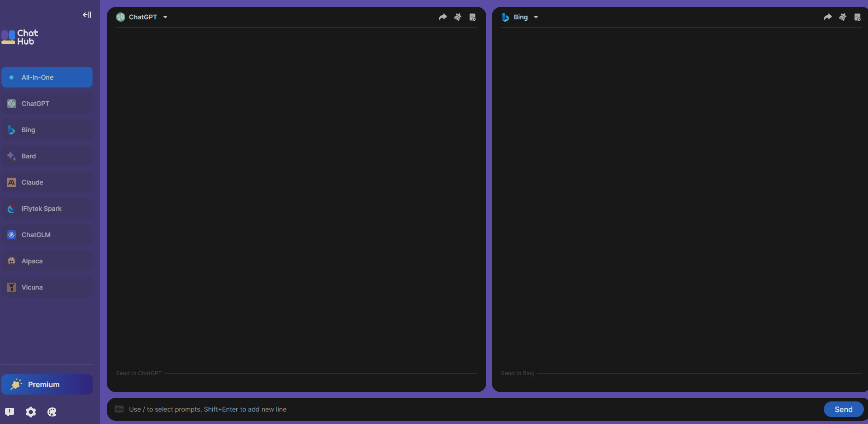Open the prompt library book icon

[119, 409]
